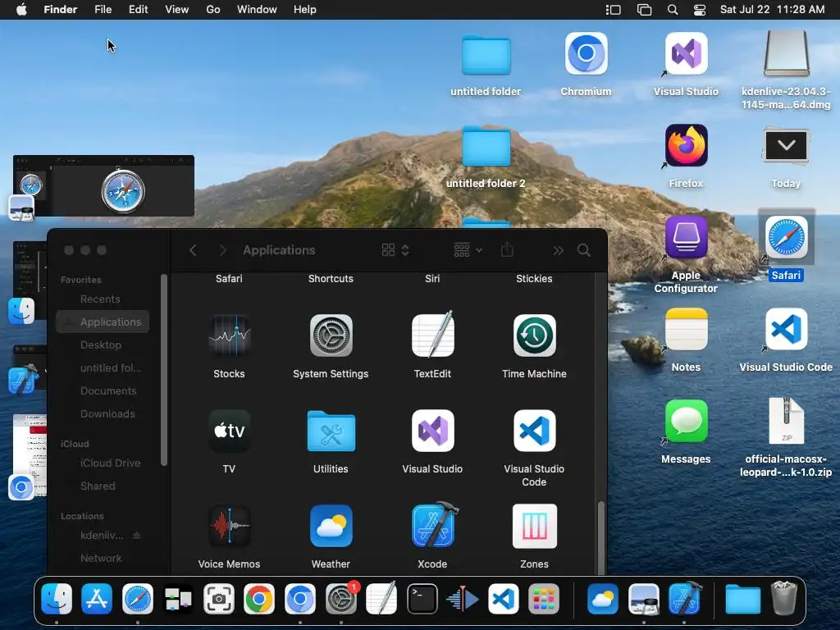Open Google Chrome from the Dock
840x630 pixels.
coord(259,599)
